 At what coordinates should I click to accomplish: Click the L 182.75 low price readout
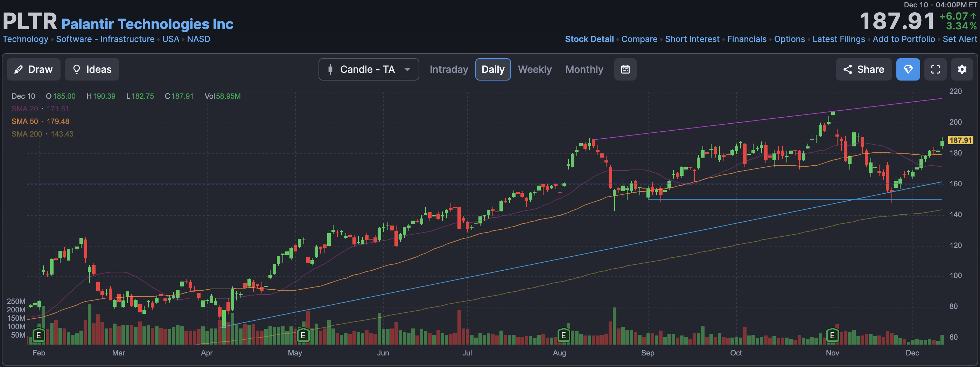coord(140,96)
